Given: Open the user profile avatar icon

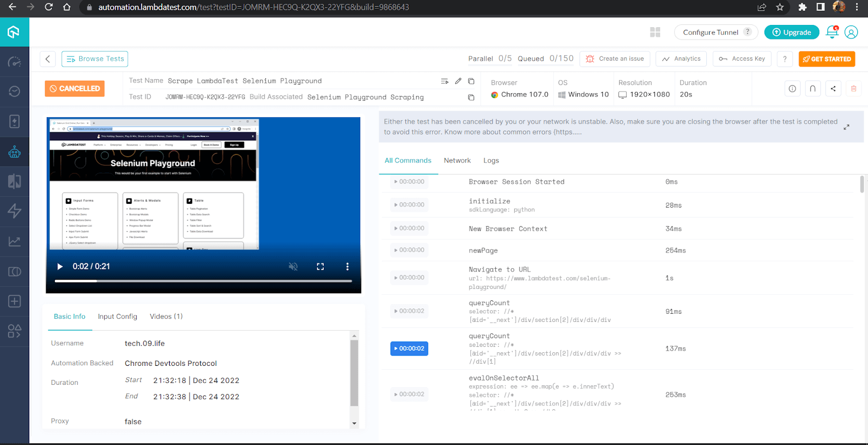Looking at the screenshot, I should 851,33.
